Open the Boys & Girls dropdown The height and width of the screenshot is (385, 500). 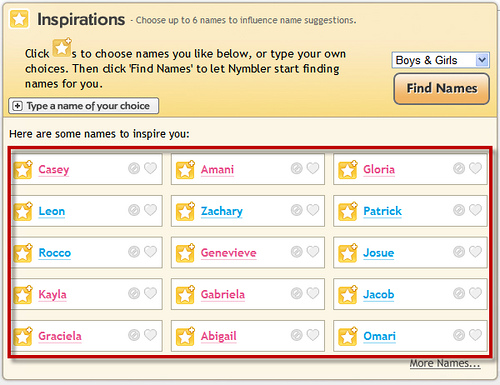click(x=440, y=60)
